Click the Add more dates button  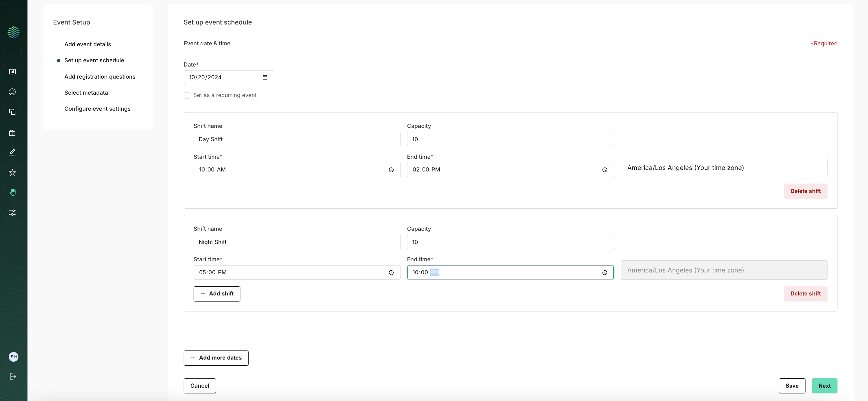[216, 358]
